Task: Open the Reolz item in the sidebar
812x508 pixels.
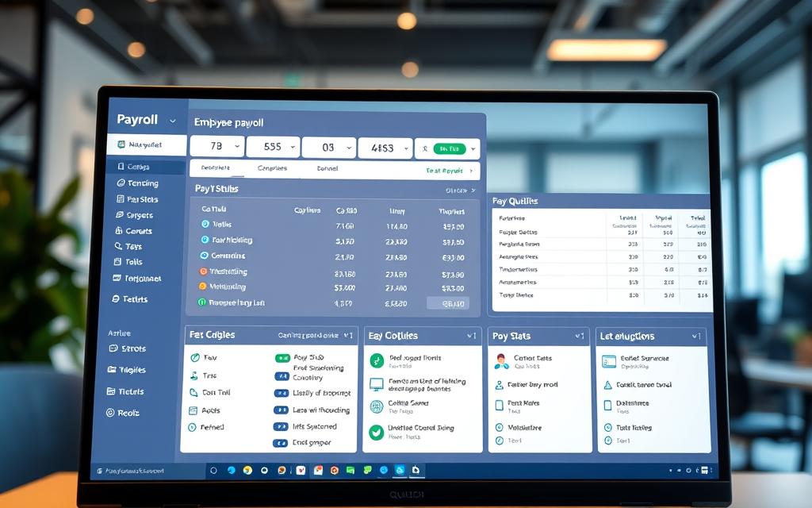Action: pyautogui.click(x=112, y=413)
